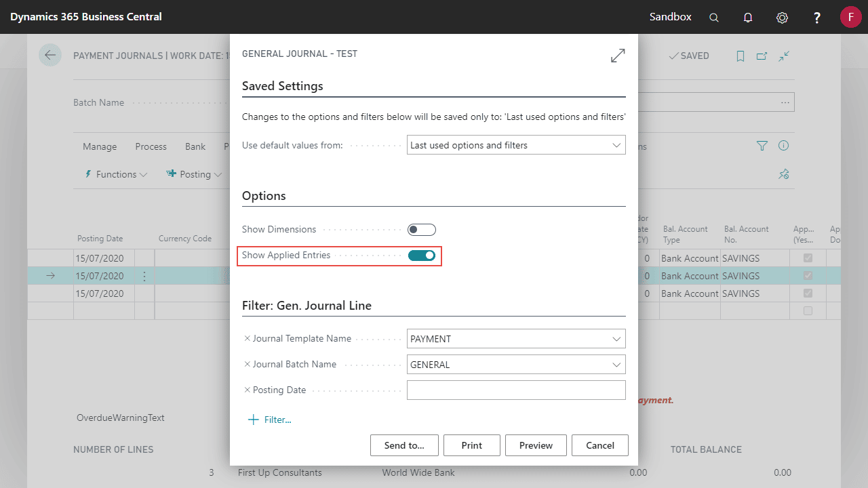Open row options for the selected line
This screenshot has width=868, height=488.
(x=144, y=276)
